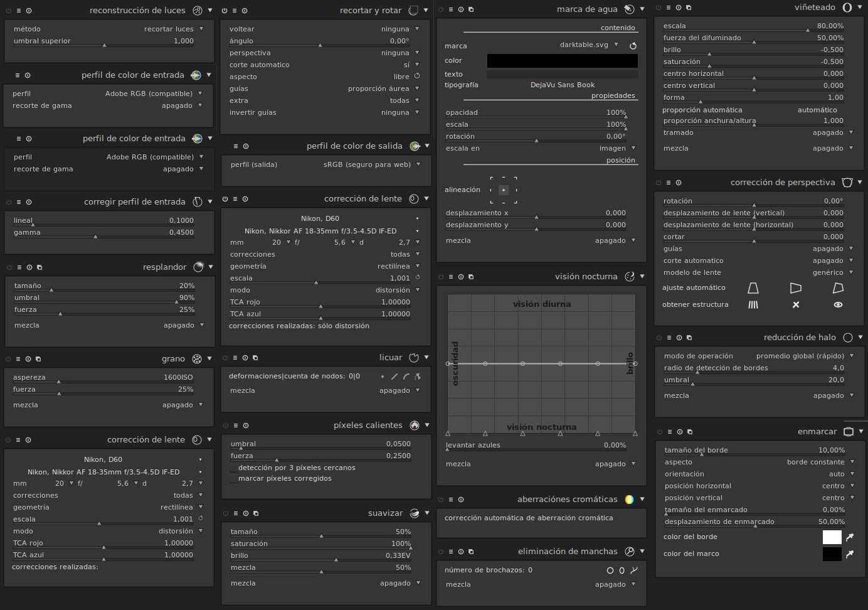The height and width of the screenshot is (610, 868).
Task: Toggle power icon of recortar y rotar module
Action: 225,11
